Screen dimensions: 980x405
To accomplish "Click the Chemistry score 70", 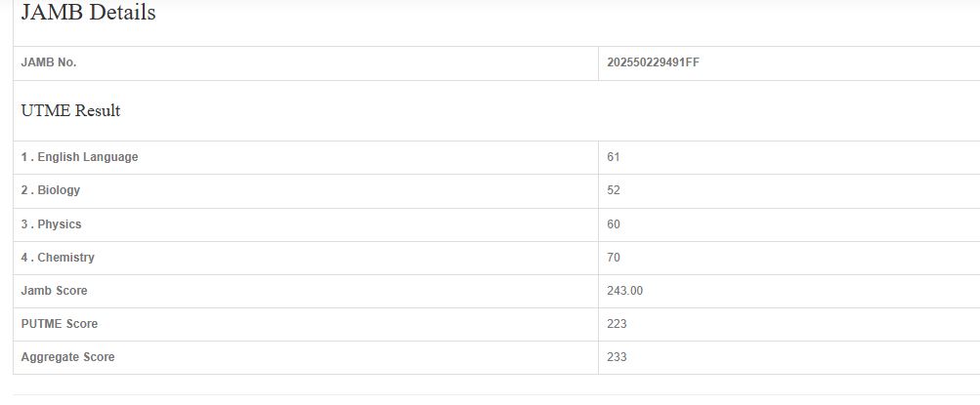I will pos(614,258).
